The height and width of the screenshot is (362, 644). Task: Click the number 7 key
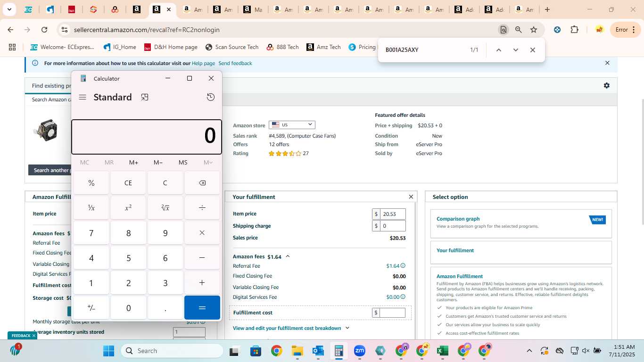tap(91, 233)
